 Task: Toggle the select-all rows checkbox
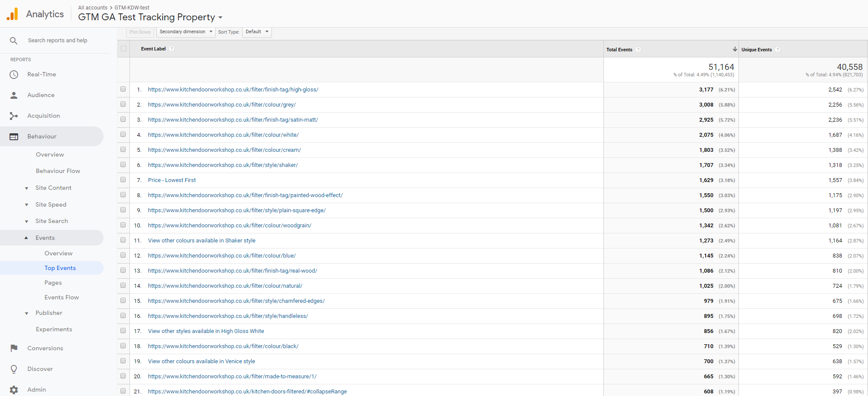[124, 49]
